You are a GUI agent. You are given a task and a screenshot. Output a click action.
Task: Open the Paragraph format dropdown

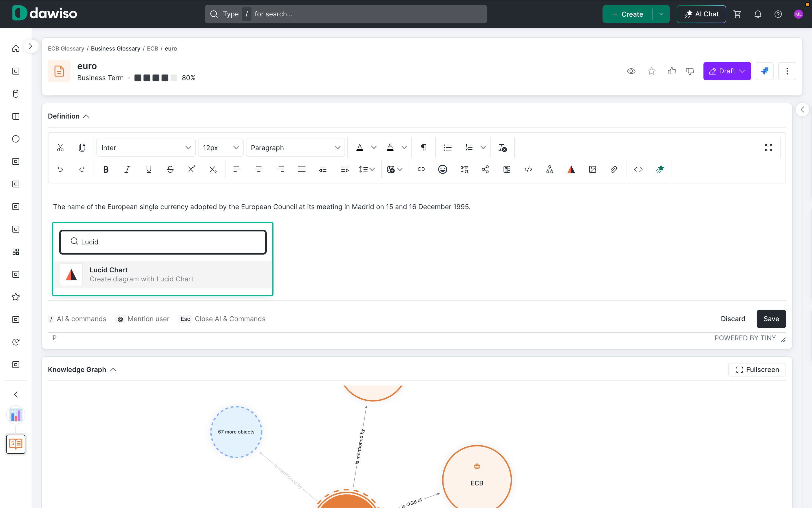coord(295,148)
